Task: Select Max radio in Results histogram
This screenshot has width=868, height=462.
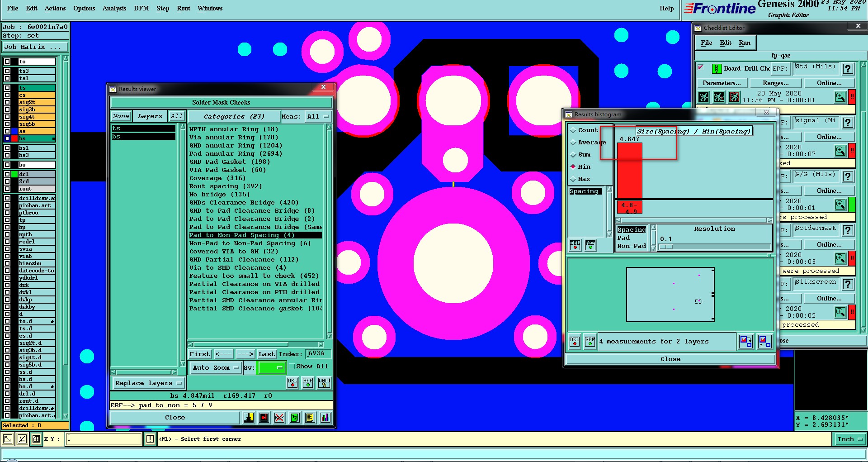Action: [573, 179]
